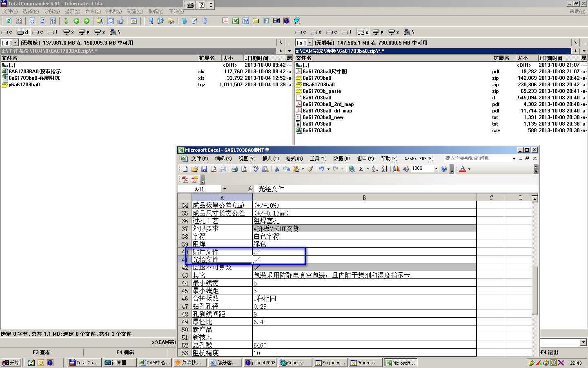The height and width of the screenshot is (368, 588).
Task: Save the workbook with the floppy icon
Action: 204,169
